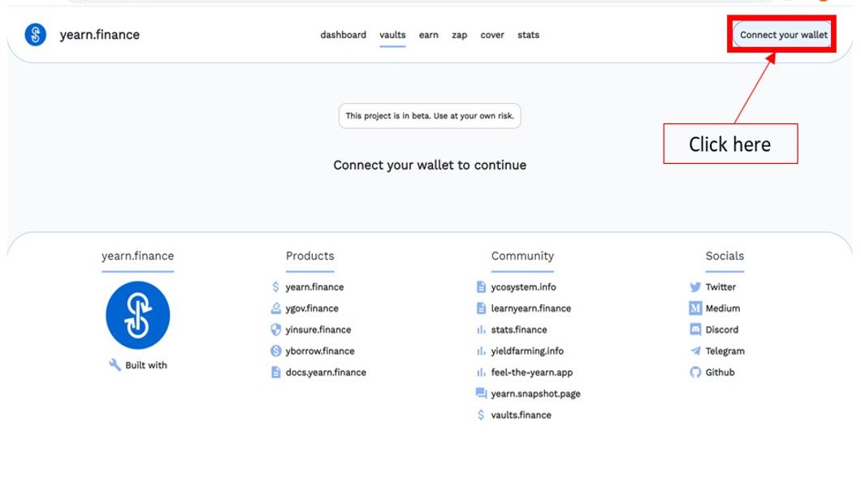The width and height of the screenshot is (861, 504).
Task: Click the Github octocat icon
Action: click(695, 373)
